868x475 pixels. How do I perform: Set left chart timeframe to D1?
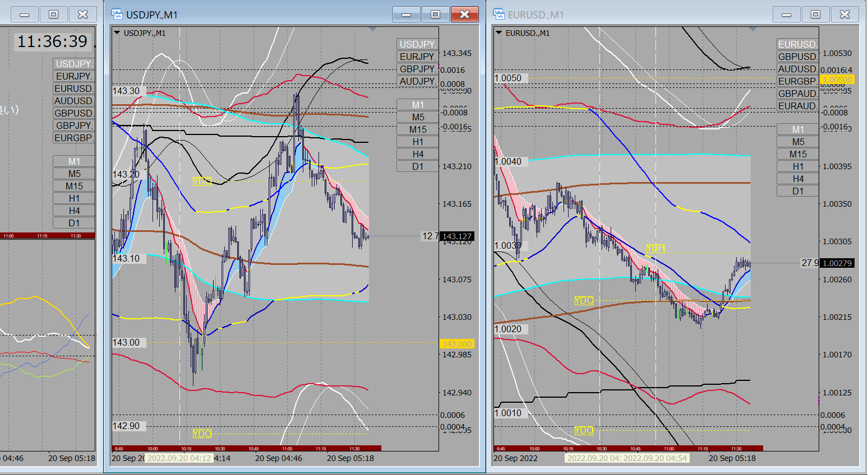pos(74,223)
